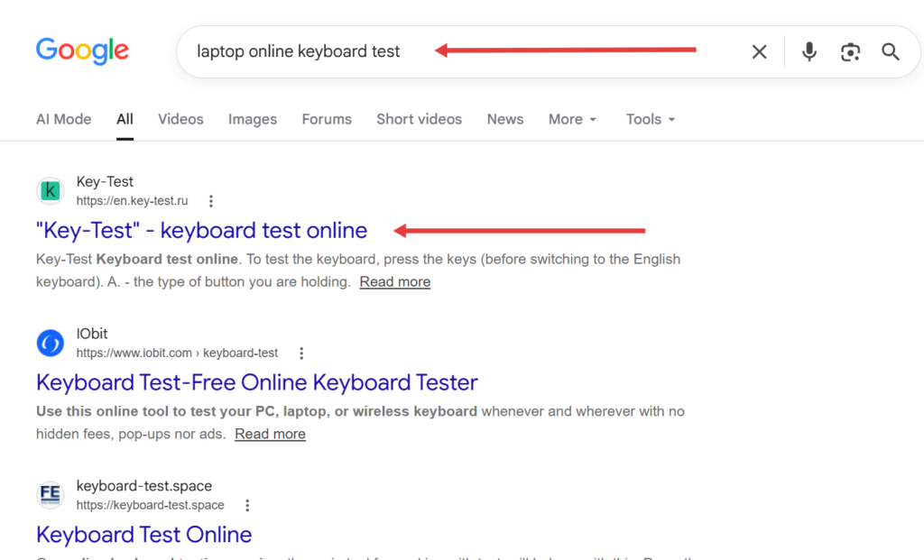Click the https://en.key-test.ru URL
The width and height of the screenshot is (924, 560).
132,201
